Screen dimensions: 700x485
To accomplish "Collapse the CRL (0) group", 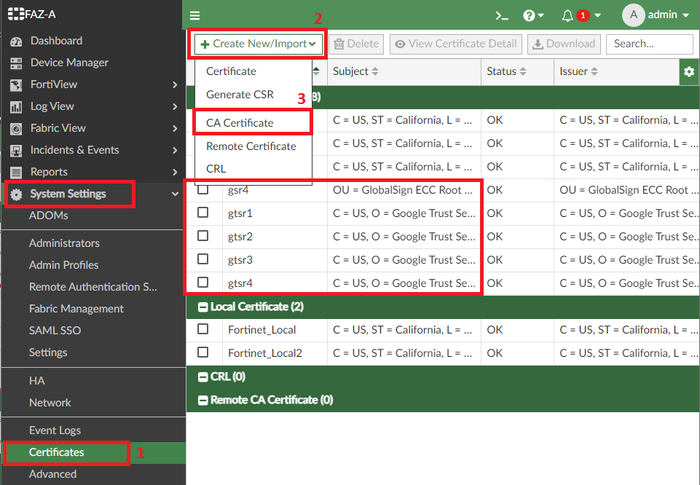I will (x=203, y=377).
